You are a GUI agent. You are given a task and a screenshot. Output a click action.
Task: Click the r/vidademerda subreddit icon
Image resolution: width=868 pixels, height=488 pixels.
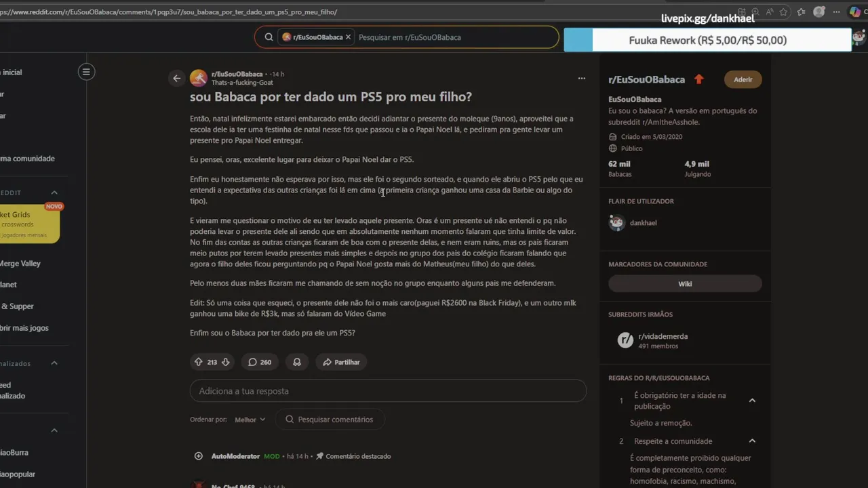[625, 340]
